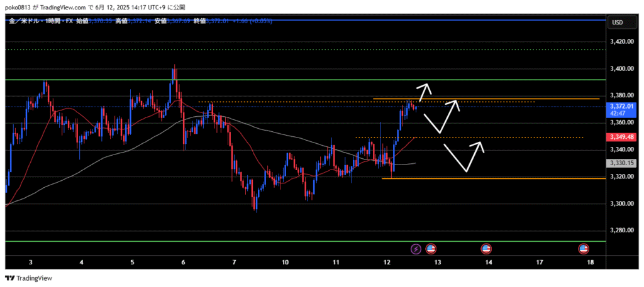Viewport: 644px width, 287px height.
Task: Click the red 3,349.48 moving average label
Action: [621, 137]
